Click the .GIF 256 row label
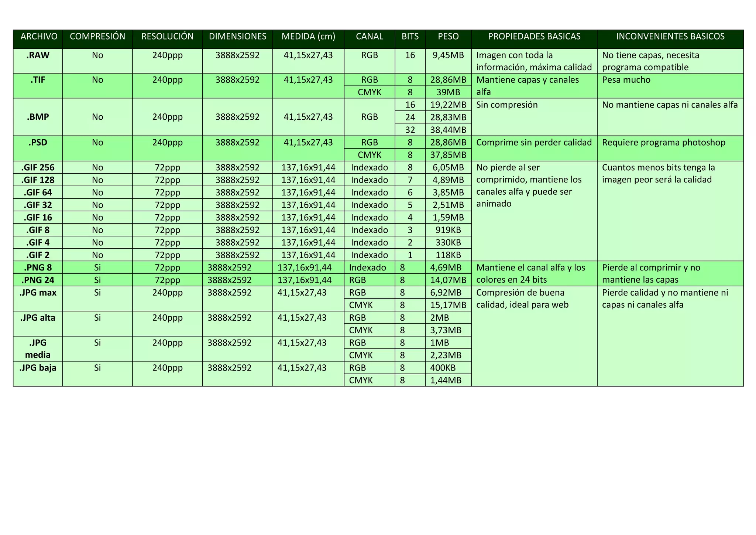The width and height of the screenshot is (756, 535). click(38, 168)
